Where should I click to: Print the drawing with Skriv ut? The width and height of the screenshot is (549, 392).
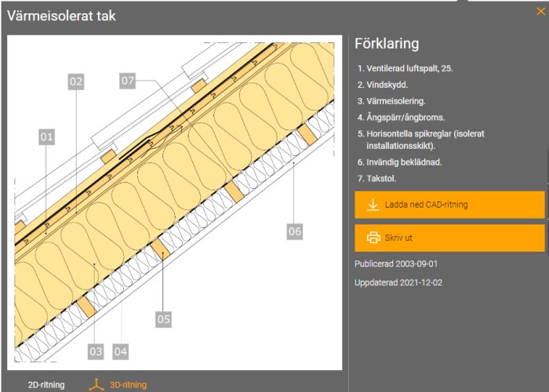[x=449, y=238]
